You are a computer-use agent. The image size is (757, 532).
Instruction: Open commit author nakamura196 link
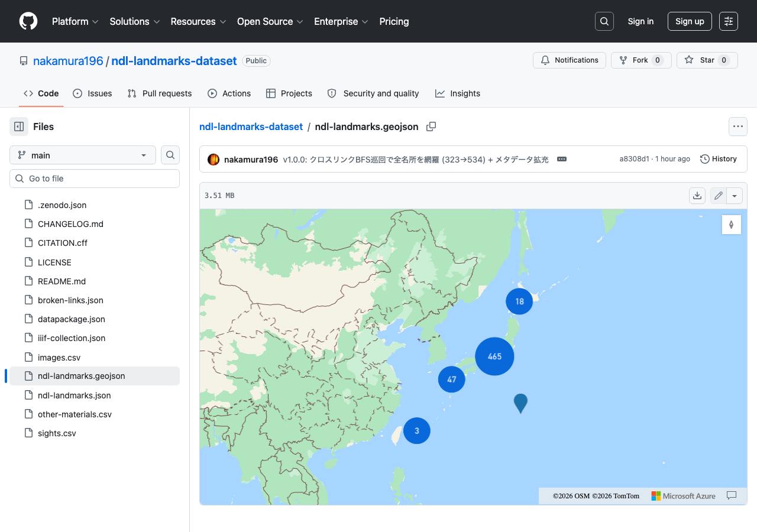(x=251, y=160)
